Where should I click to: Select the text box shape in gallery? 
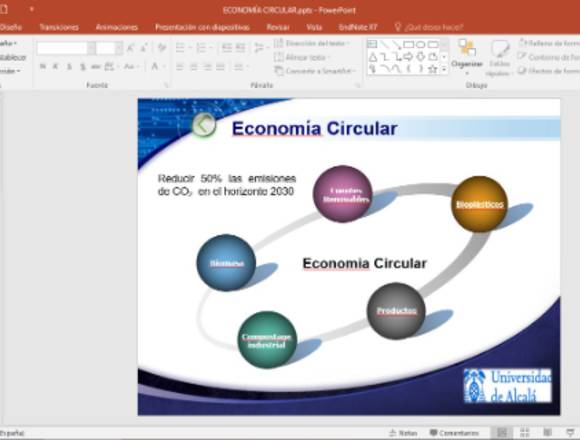pos(372,45)
